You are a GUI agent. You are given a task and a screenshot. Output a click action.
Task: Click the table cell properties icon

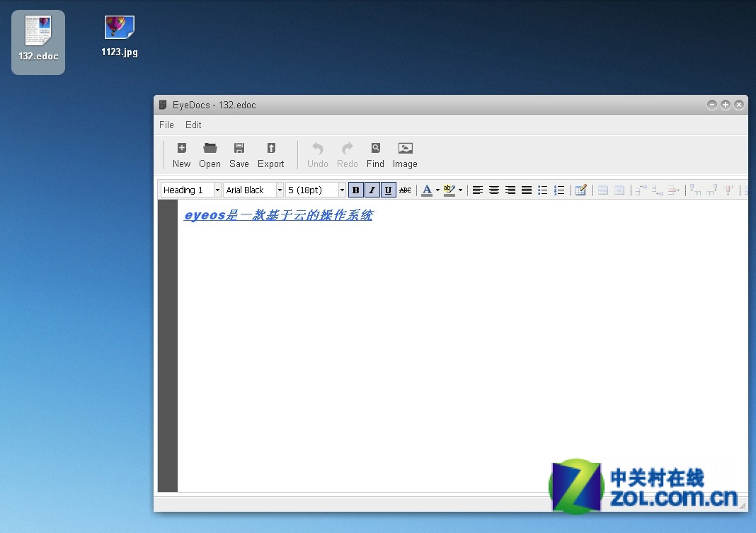click(619, 190)
